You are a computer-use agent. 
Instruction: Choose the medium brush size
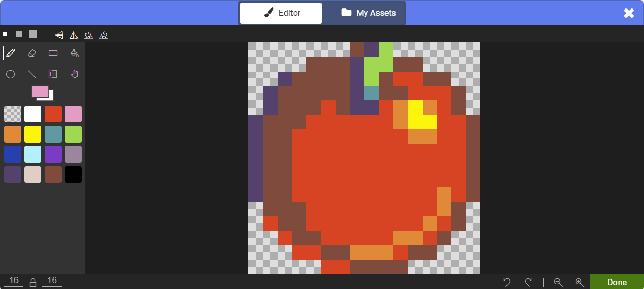tap(19, 34)
